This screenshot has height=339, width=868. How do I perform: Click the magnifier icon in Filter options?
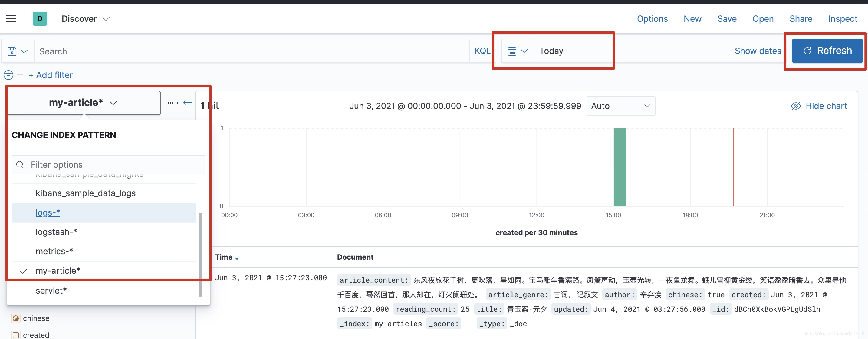[x=20, y=164]
